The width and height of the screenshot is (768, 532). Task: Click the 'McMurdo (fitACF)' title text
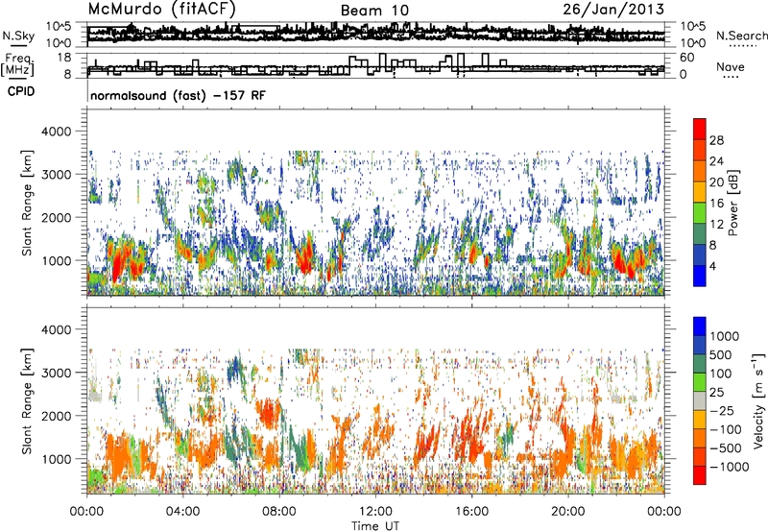click(161, 10)
